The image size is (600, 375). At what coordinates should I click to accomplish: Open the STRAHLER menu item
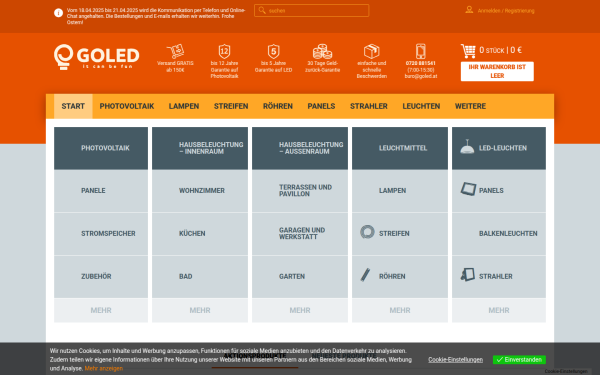pyautogui.click(x=368, y=106)
